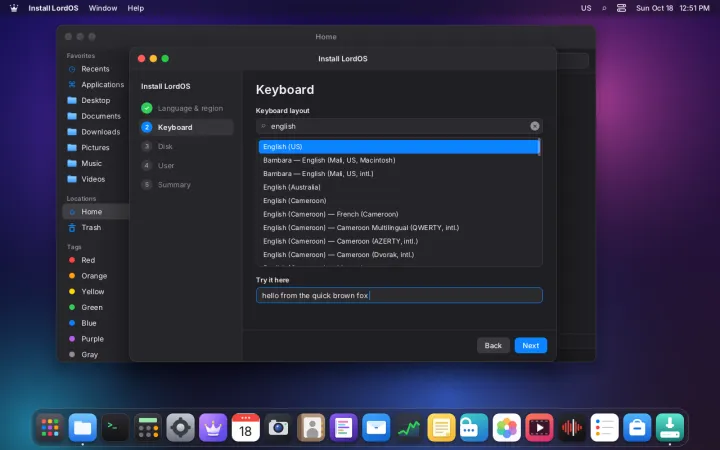Select English (US) keyboard layout

coord(398,146)
